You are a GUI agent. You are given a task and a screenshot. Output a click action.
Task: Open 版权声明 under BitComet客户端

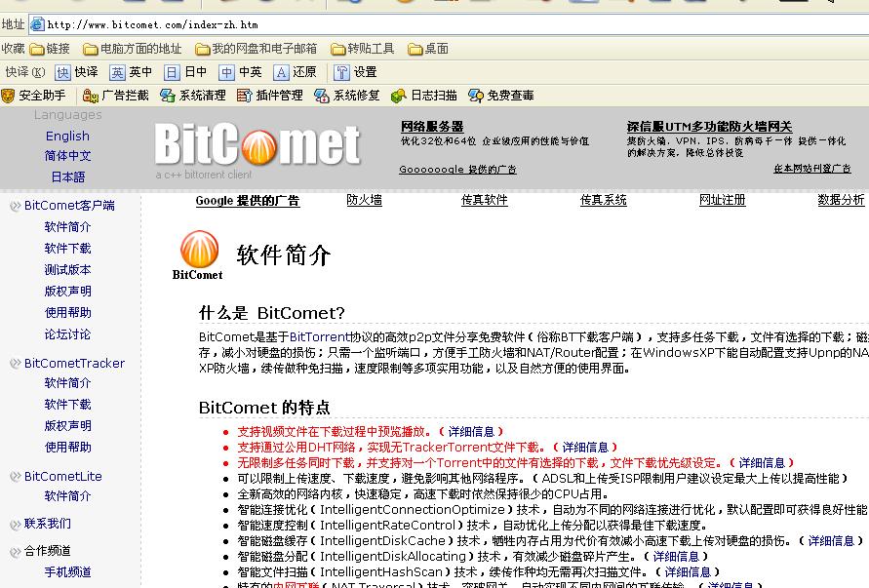67,291
